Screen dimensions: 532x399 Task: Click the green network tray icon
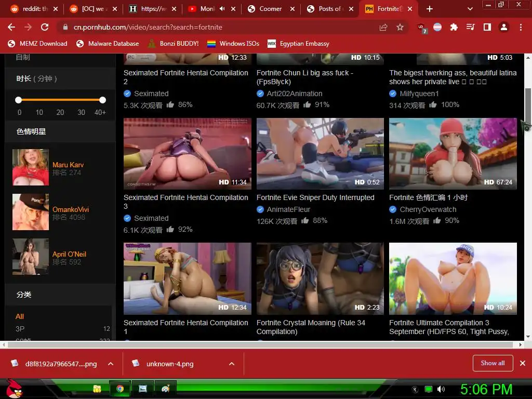coord(429,389)
